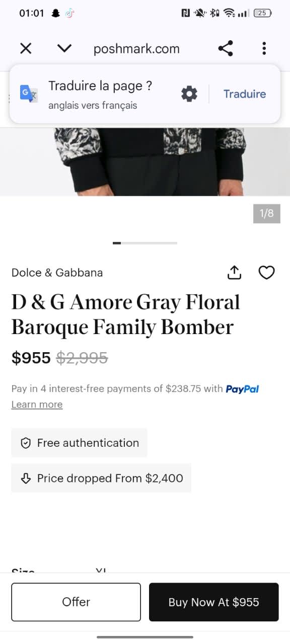This screenshot has width=290, height=644.
Task: Tap the image carousel progress bar
Action: pos(145,243)
